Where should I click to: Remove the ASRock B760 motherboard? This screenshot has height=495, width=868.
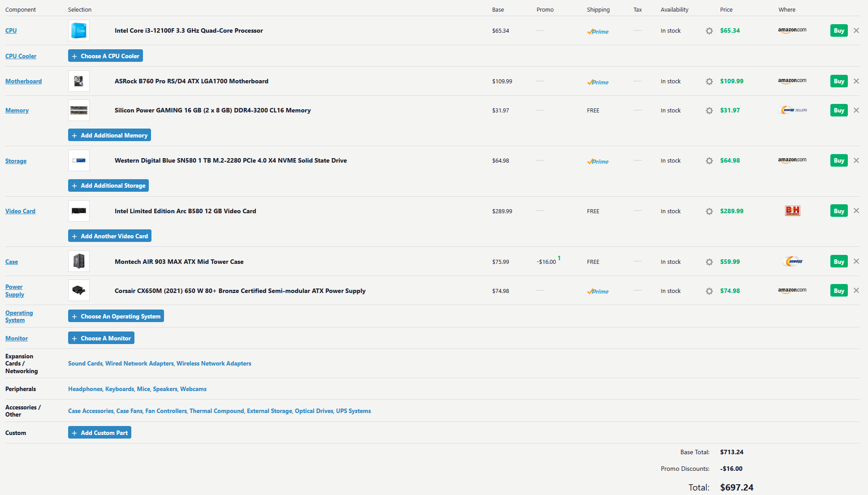point(856,81)
